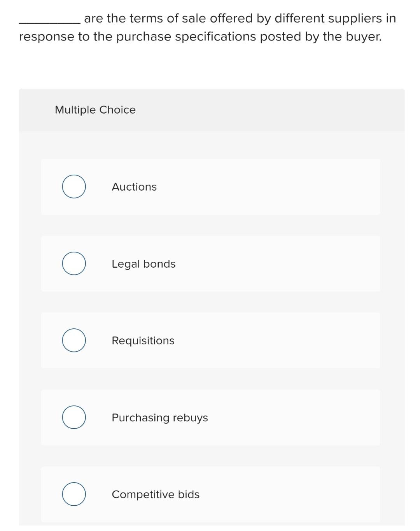
Task: Click the Requisitions option label text
Action: (143, 341)
